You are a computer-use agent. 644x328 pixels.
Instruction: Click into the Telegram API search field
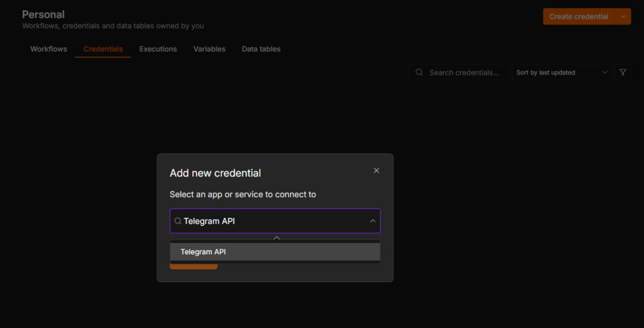click(x=275, y=221)
